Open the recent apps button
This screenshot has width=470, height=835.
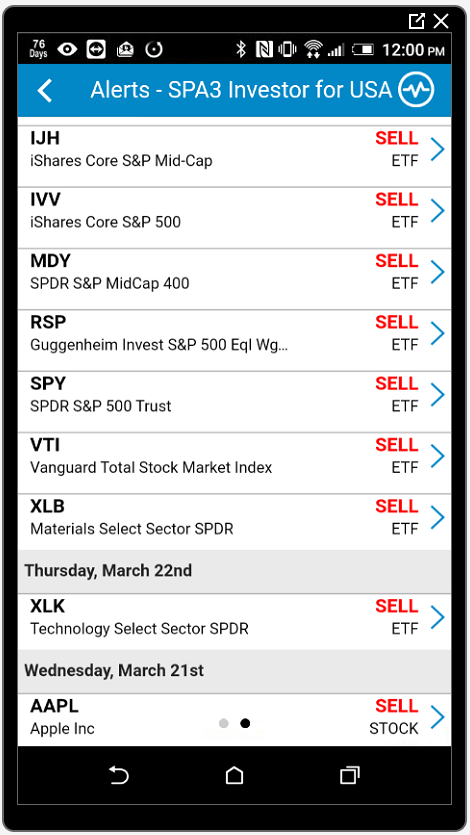(350, 775)
